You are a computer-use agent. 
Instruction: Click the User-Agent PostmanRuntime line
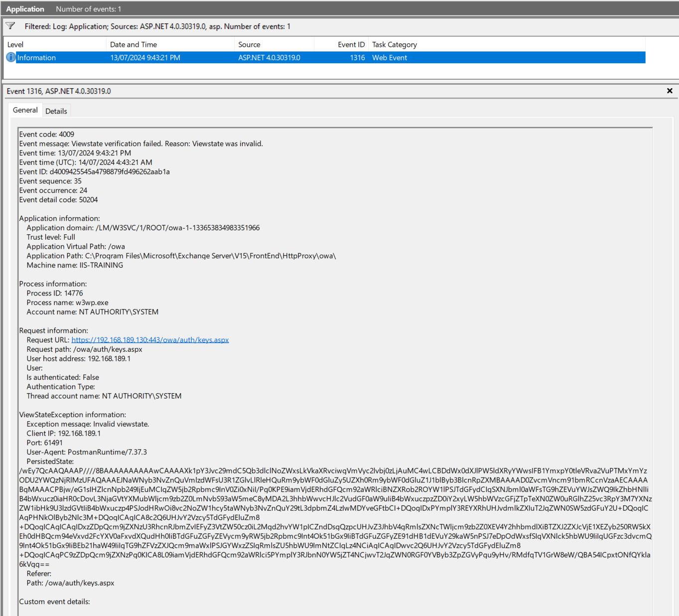(87, 452)
